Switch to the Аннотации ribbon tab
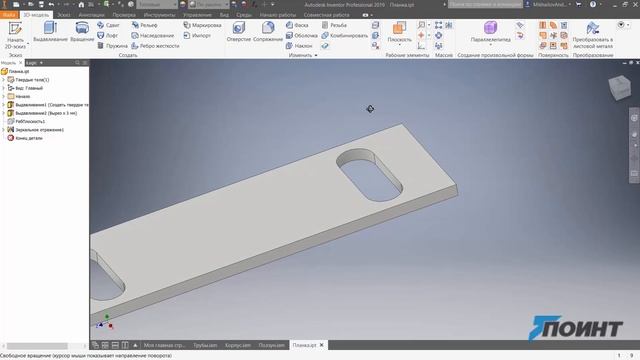Image resolution: width=640 pixels, height=360 pixels. 91,15
